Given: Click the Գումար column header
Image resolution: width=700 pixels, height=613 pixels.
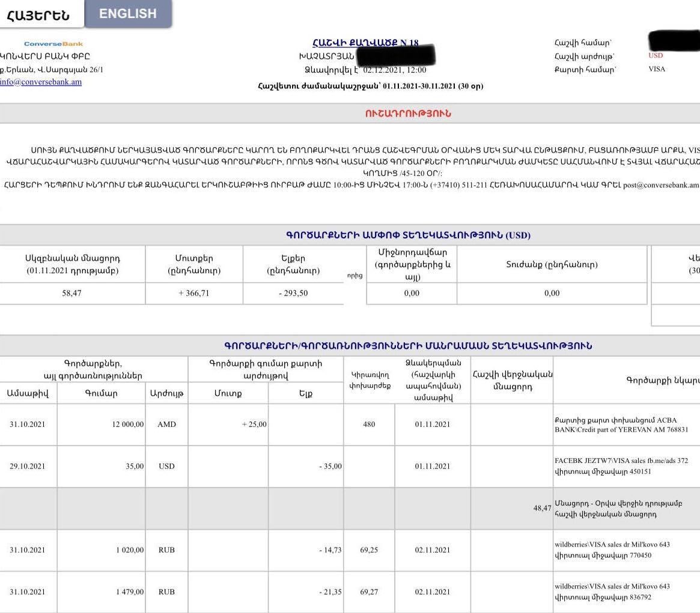Looking at the screenshot, I should click(102, 393).
